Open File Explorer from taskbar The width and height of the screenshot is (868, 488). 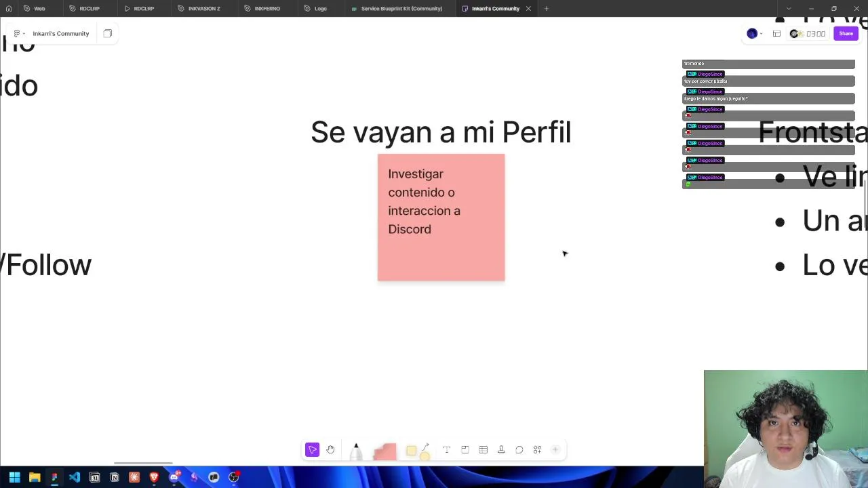click(x=35, y=477)
